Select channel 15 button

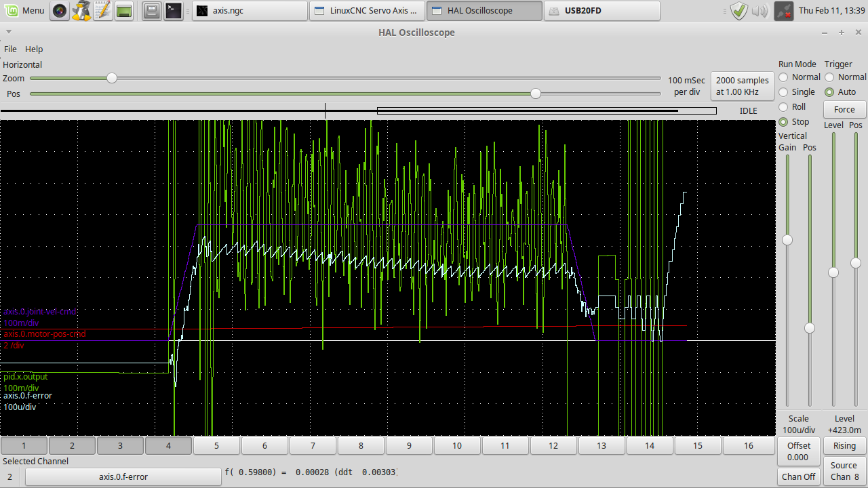tap(698, 445)
